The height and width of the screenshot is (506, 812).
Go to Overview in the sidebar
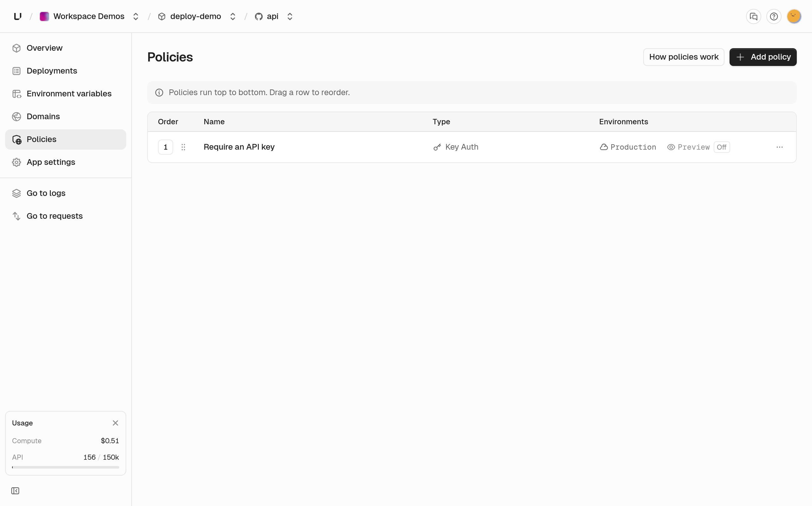(x=66, y=48)
